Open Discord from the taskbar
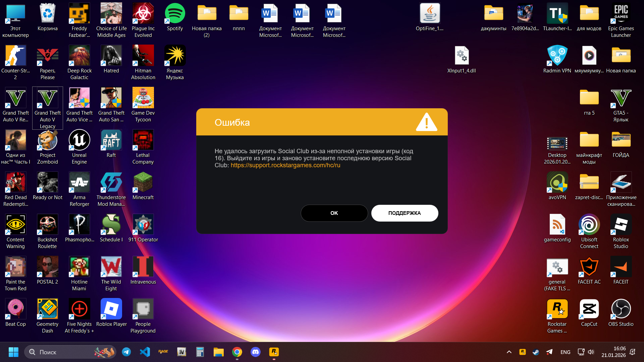644x362 pixels. 256,352
